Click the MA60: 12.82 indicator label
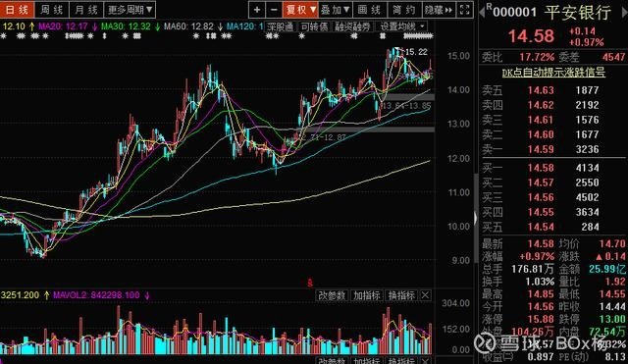628x364 pixels. click(188, 26)
